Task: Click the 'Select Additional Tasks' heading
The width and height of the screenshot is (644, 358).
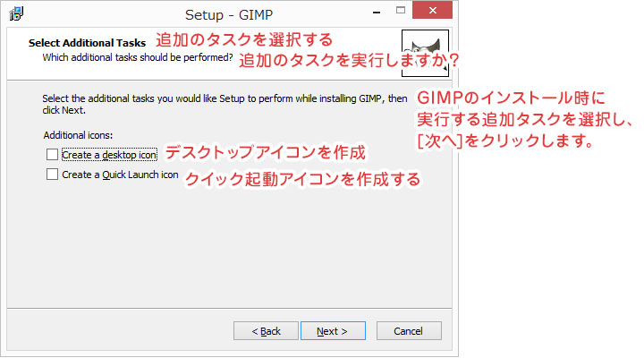Action: 87,43
